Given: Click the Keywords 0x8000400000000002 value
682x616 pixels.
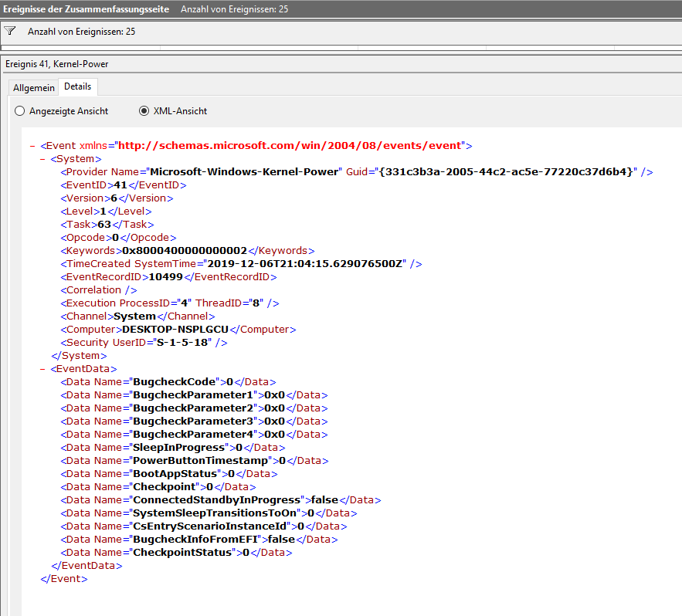Looking at the screenshot, I should [x=185, y=251].
